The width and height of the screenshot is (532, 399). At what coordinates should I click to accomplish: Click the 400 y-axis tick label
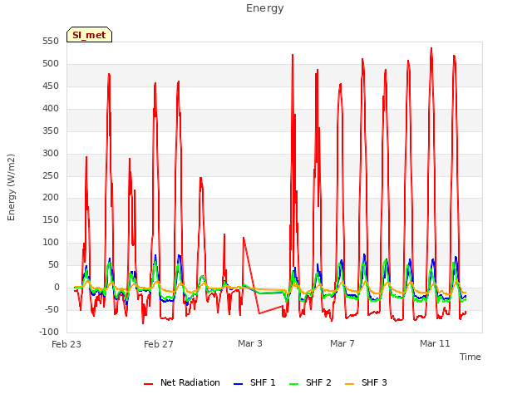click(x=51, y=109)
